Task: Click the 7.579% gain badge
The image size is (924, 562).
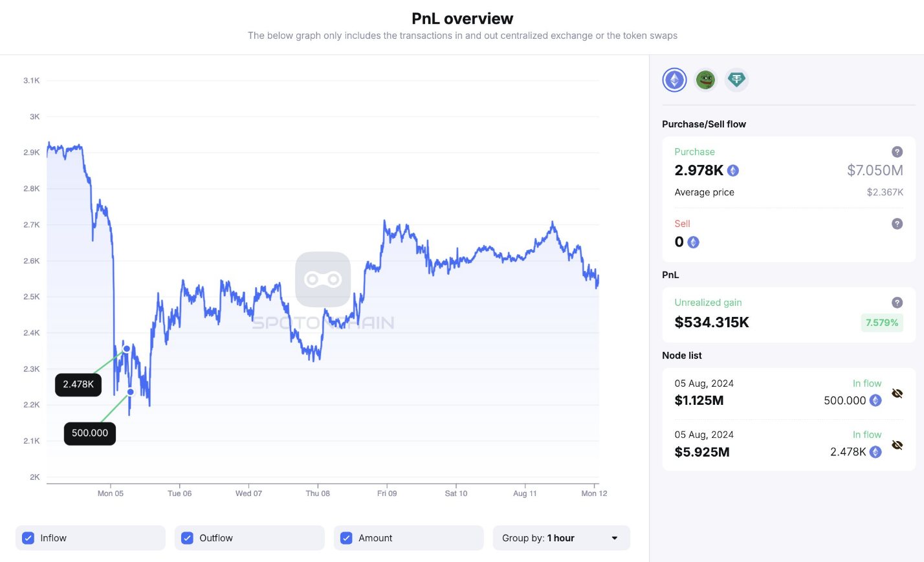Action: click(x=881, y=323)
